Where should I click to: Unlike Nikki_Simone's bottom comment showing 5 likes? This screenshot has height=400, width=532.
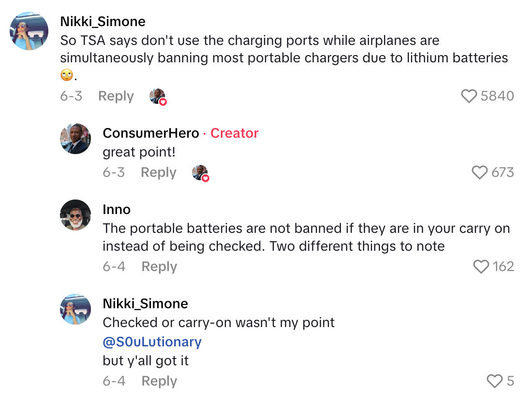coord(494,381)
